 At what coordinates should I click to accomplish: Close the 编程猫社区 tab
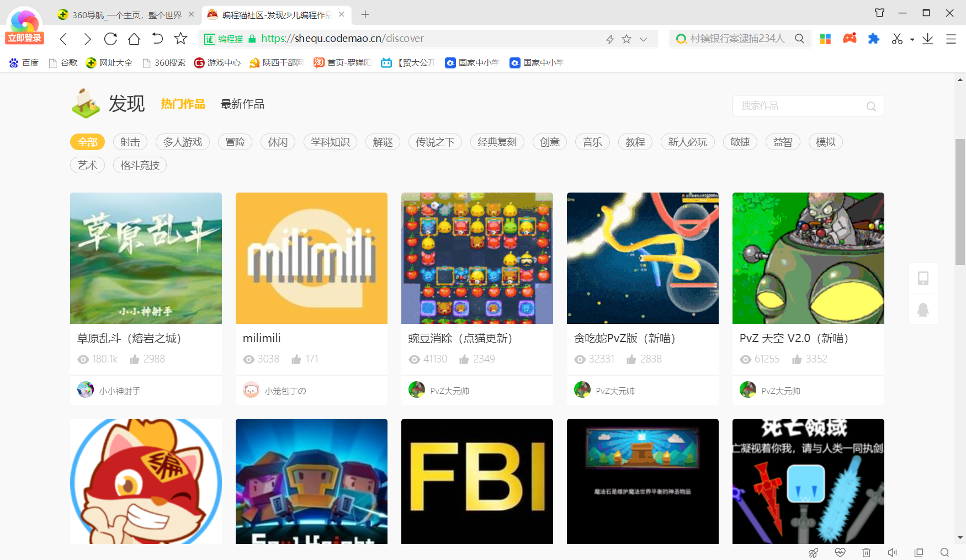[x=342, y=14]
